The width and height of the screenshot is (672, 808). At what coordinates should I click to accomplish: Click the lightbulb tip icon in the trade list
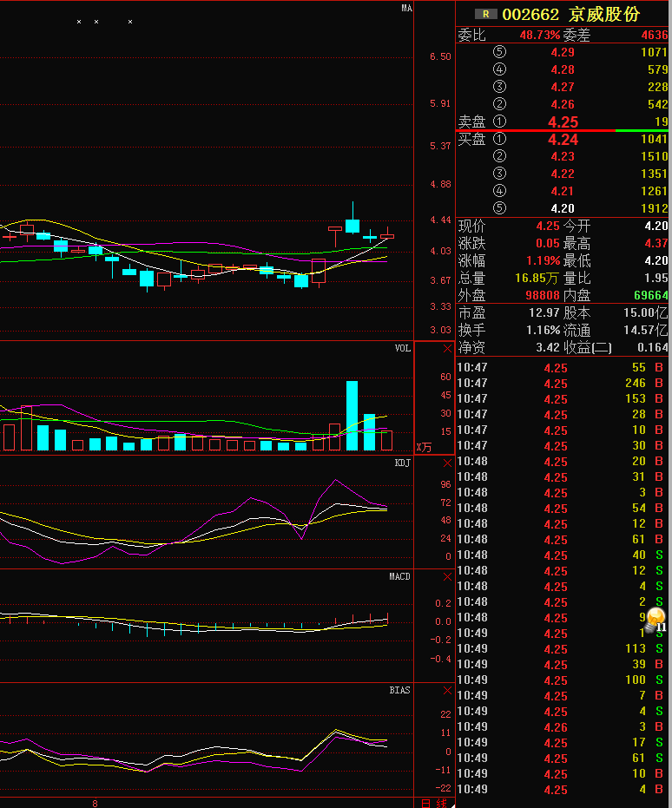click(x=656, y=619)
